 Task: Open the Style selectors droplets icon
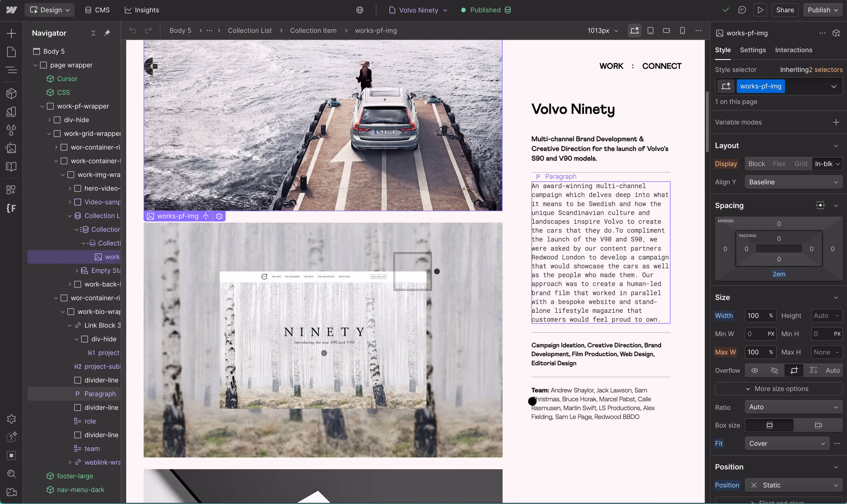pos(11,130)
